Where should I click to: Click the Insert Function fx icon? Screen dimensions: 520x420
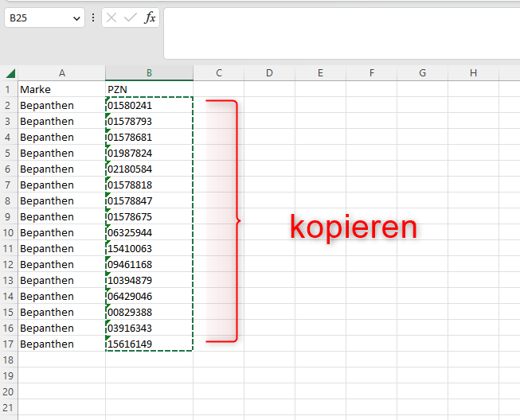pyautogui.click(x=150, y=17)
